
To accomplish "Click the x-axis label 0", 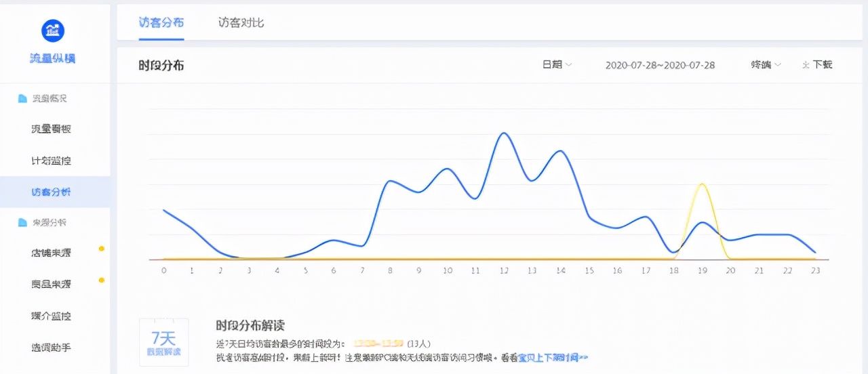I will [x=163, y=270].
